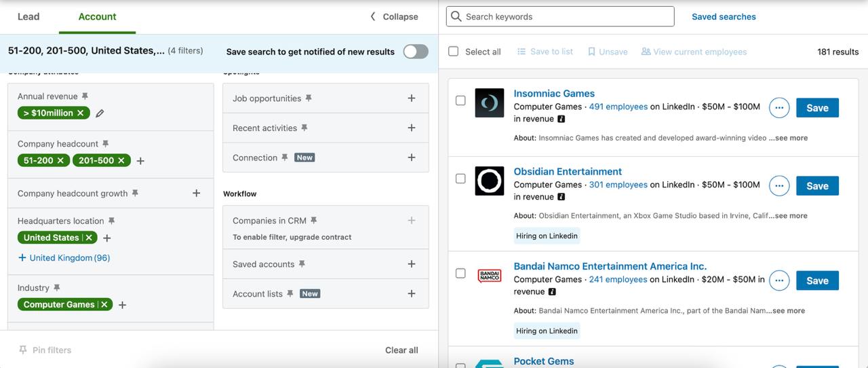Image resolution: width=868 pixels, height=368 pixels.
Task: Expand the Job opportunities filter
Action: click(x=411, y=98)
